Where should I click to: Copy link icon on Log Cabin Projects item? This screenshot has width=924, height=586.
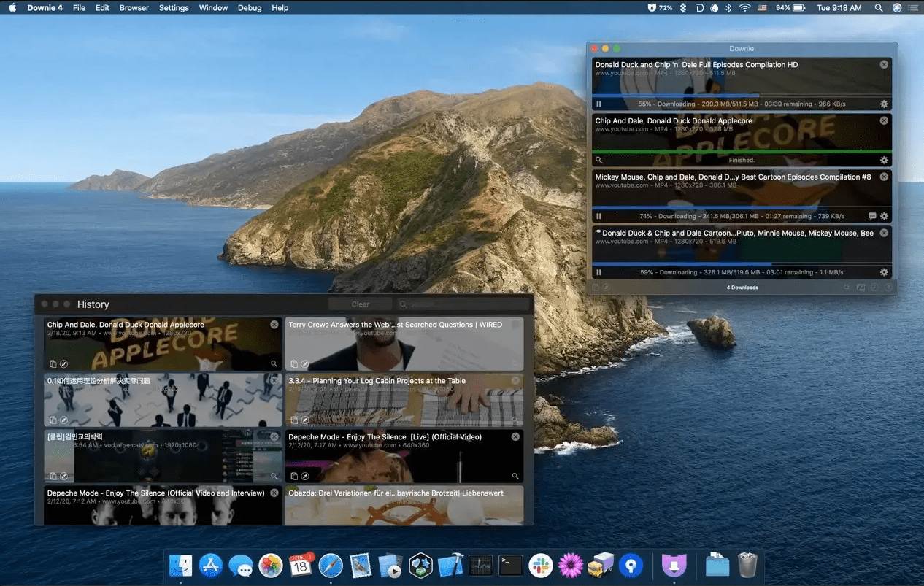[294, 420]
